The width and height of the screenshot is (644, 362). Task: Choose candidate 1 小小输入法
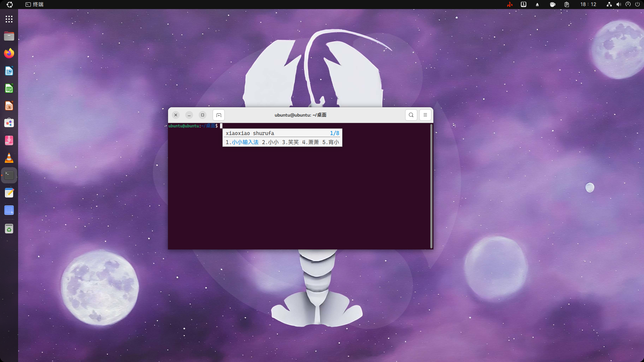tap(242, 142)
